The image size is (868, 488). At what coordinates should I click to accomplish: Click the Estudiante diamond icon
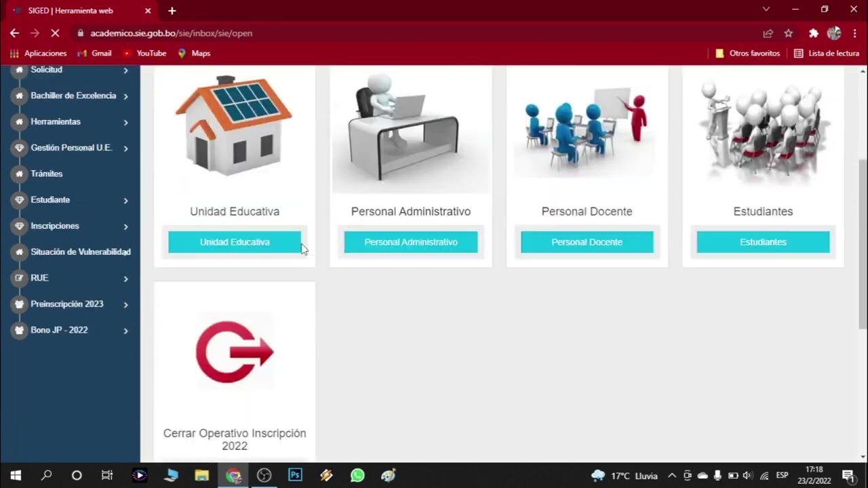point(20,200)
